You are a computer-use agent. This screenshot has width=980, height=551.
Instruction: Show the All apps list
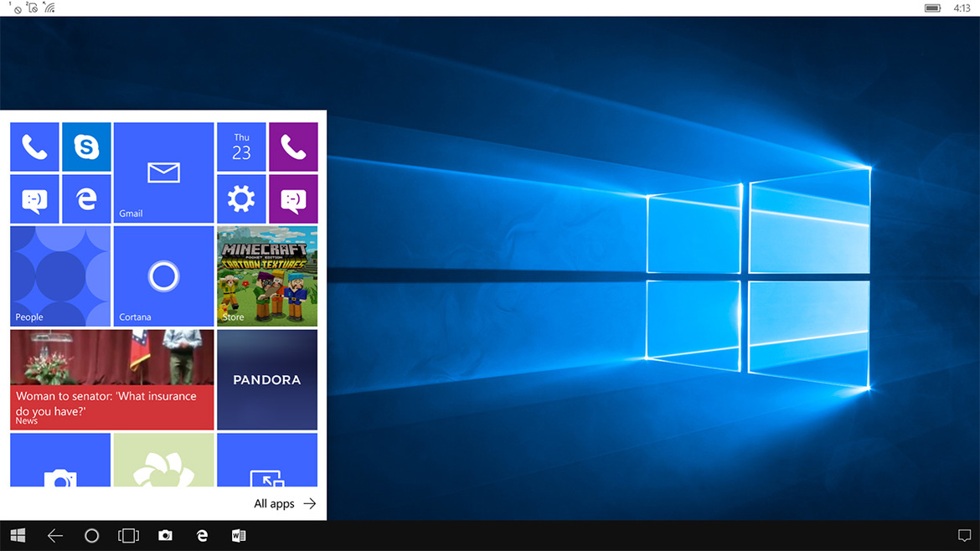click(x=285, y=503)
